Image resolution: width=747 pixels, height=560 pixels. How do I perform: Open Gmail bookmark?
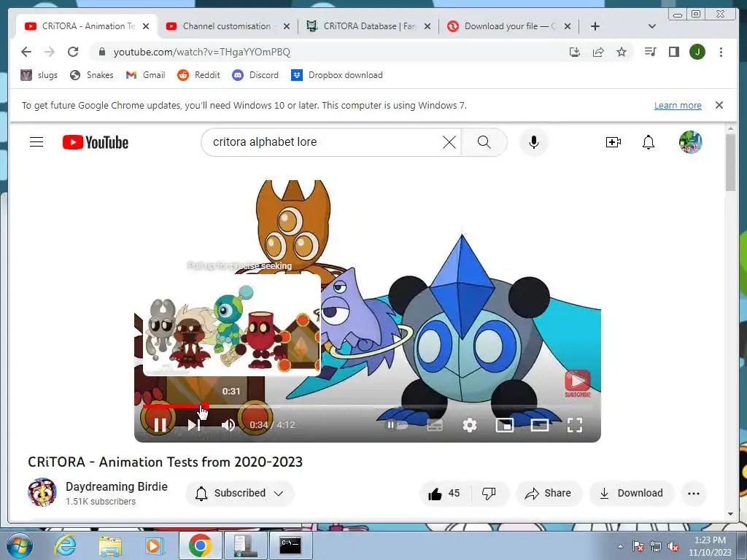[145, 75]
